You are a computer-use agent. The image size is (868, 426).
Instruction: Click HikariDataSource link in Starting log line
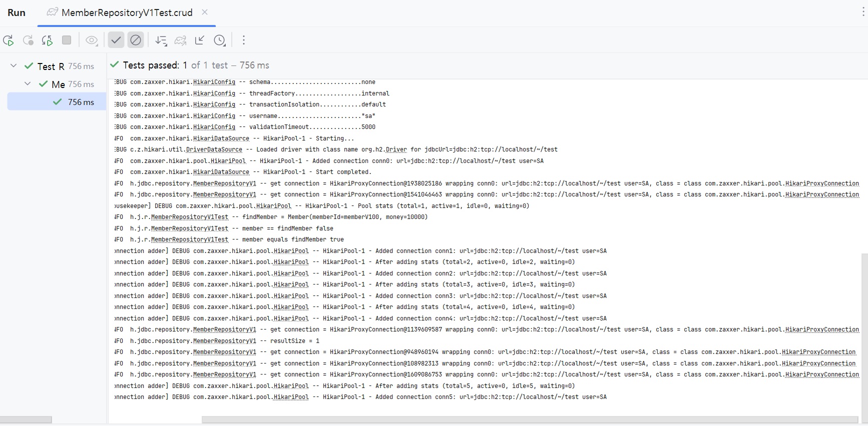point(221,138)
